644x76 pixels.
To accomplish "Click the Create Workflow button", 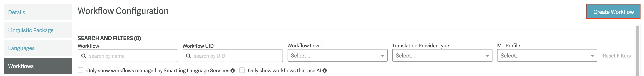I will (x=613, y=11).
